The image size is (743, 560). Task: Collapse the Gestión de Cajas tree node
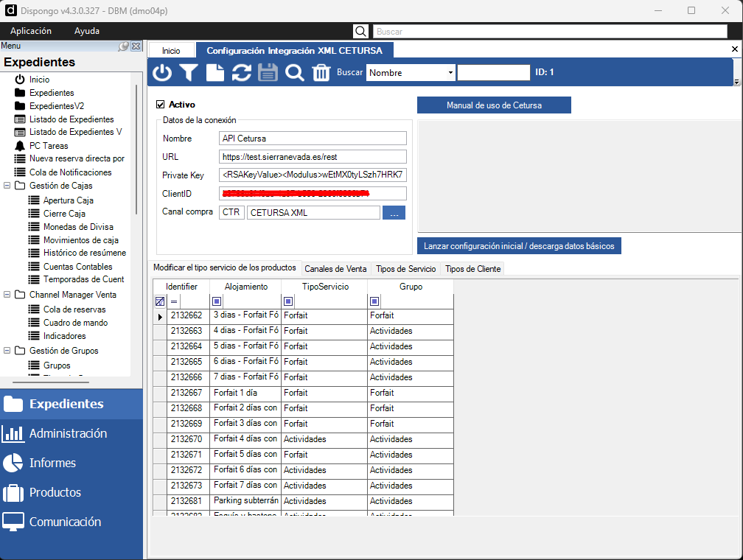7,186
